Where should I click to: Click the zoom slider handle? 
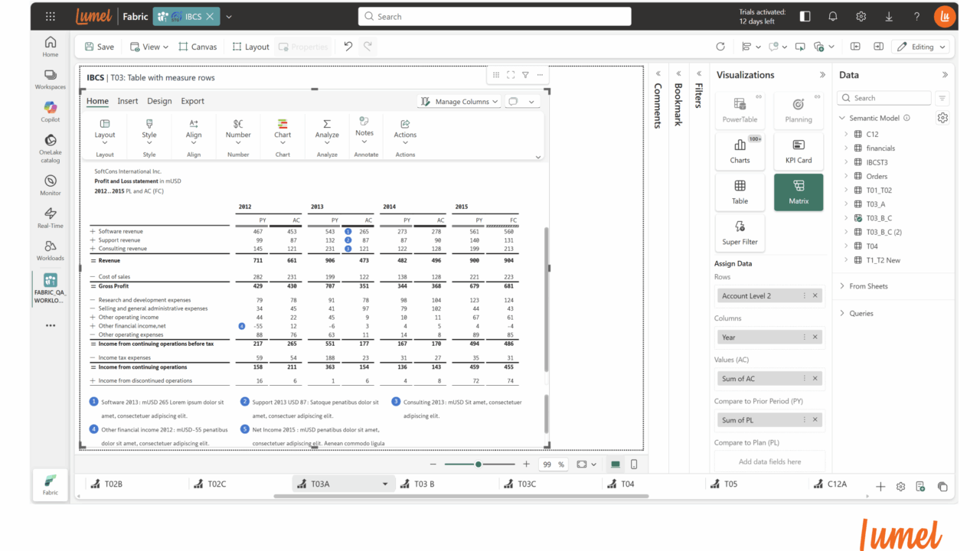(x=479, y=465)
